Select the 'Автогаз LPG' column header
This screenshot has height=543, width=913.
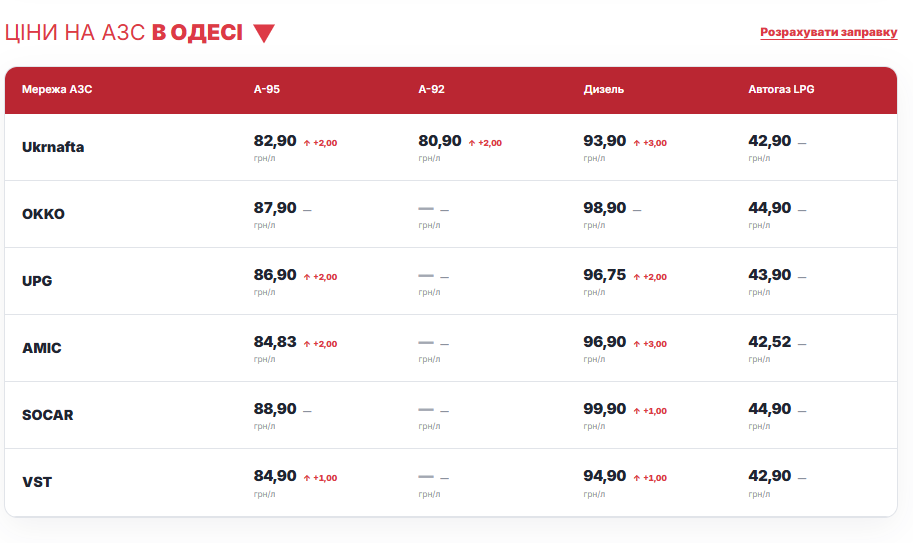781,89
